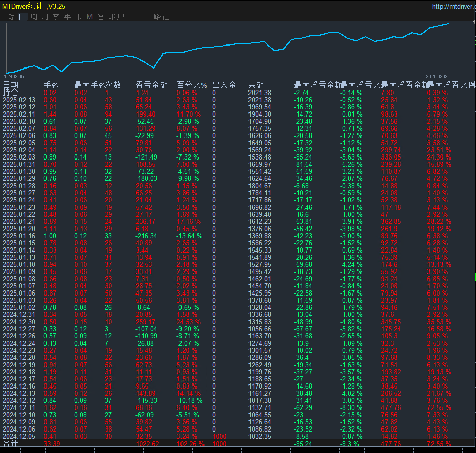The height and width of the screenshot is (453, 476).
Task: Click the 2024.12.30 date cell
Action: tap(19, 322)
